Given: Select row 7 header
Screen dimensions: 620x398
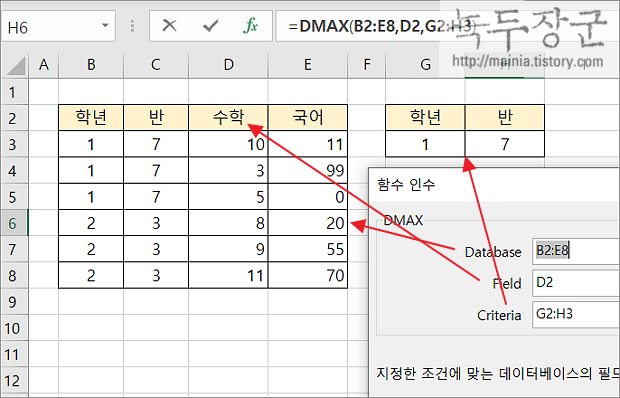Looking at the screenshot, I should pos(14,249).
